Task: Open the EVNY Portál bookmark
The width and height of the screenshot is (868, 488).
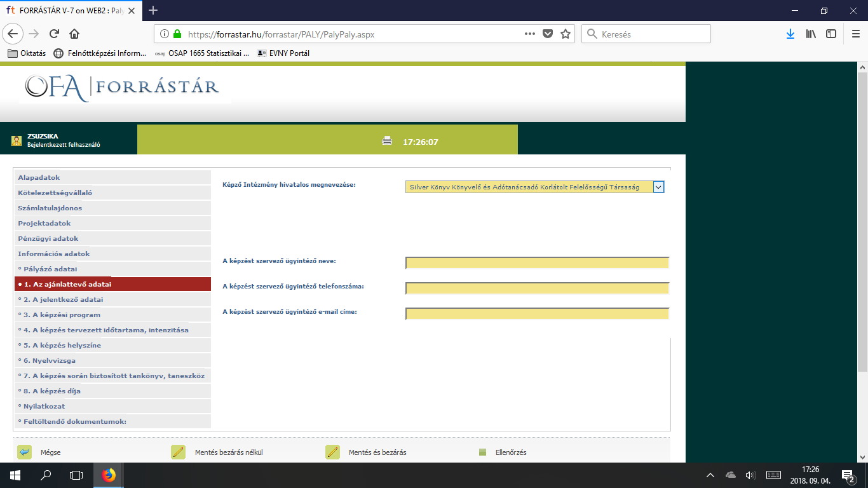Action: coord(283,53)
